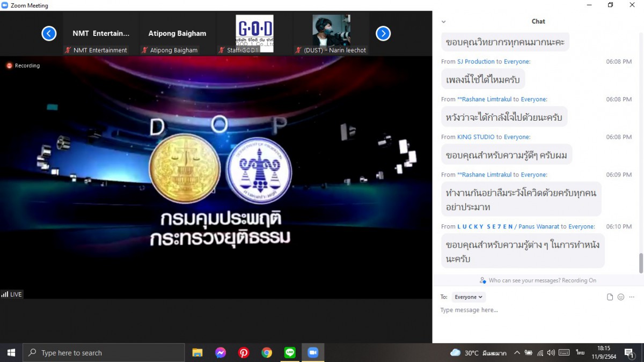Open Google Chrome from taskbar
This screenshot has height=362, width=644.
pos(267,353)
